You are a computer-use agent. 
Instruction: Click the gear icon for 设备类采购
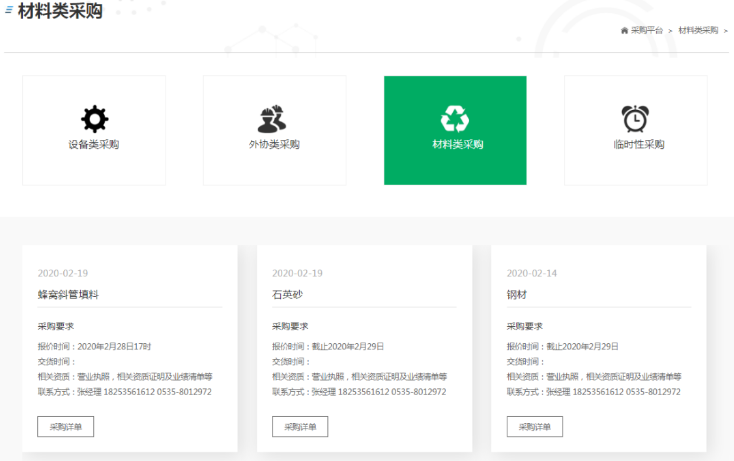94,119
